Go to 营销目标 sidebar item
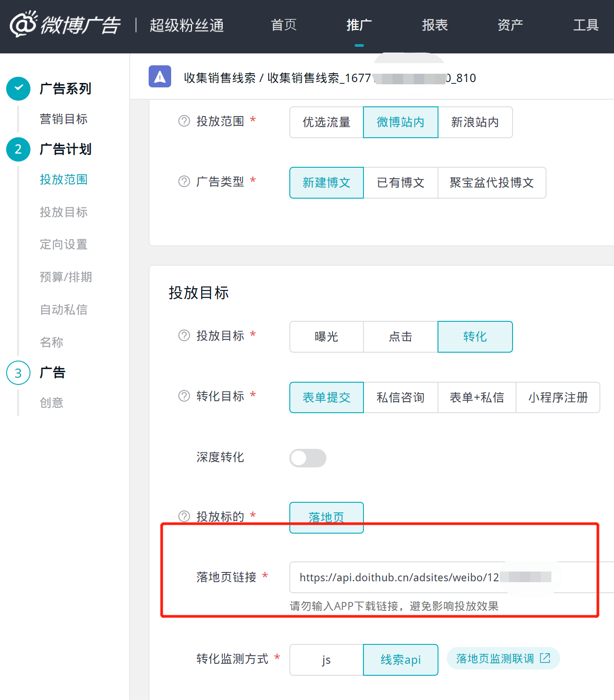The width and height of the screenshot is (614, 700). 64,119
